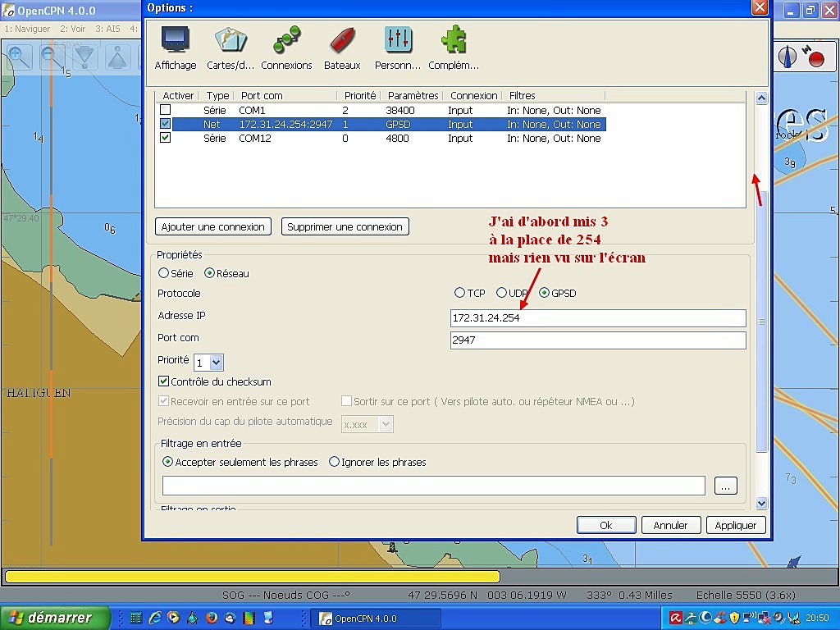
Task: Click the Type column header
Action: (217, 95)
